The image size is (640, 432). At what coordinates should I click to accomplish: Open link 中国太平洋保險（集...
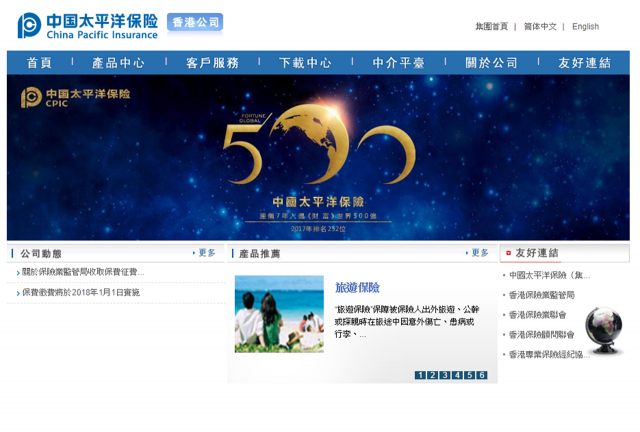pos(549,275)
